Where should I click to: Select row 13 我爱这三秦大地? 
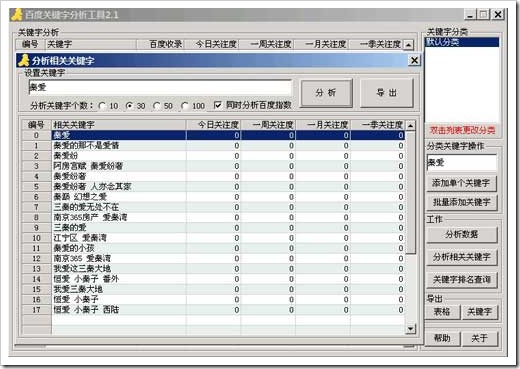(213, 269)
